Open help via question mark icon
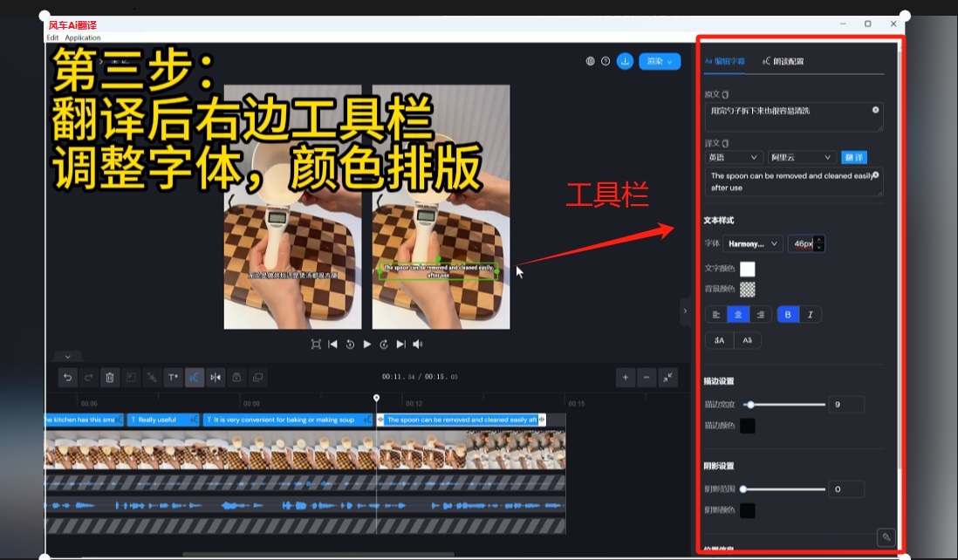958x560 pixels. 606,61
